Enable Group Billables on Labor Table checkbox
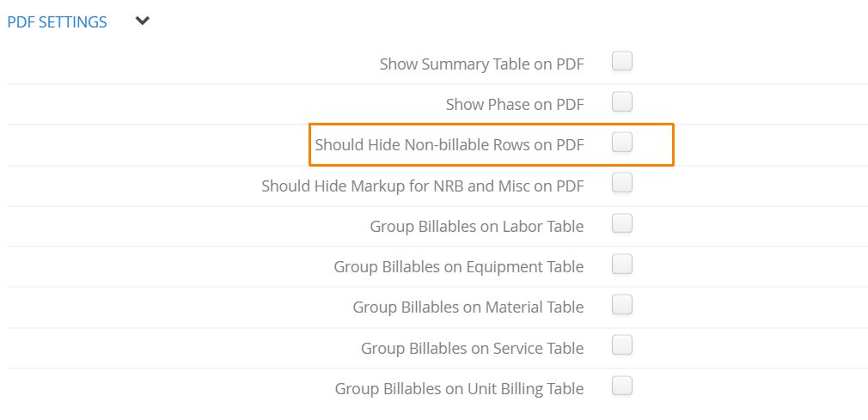868x420 pixels. click(621, 224)
